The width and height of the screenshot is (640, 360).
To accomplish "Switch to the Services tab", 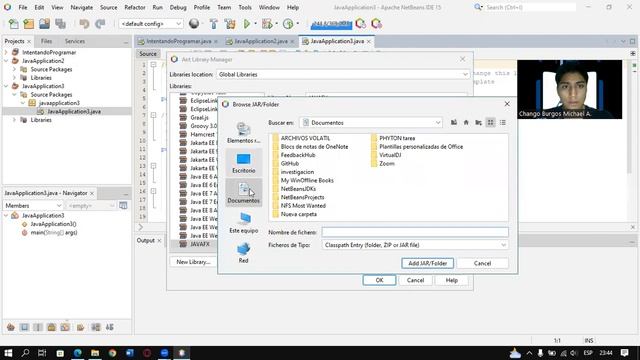I will pos(75,41).
